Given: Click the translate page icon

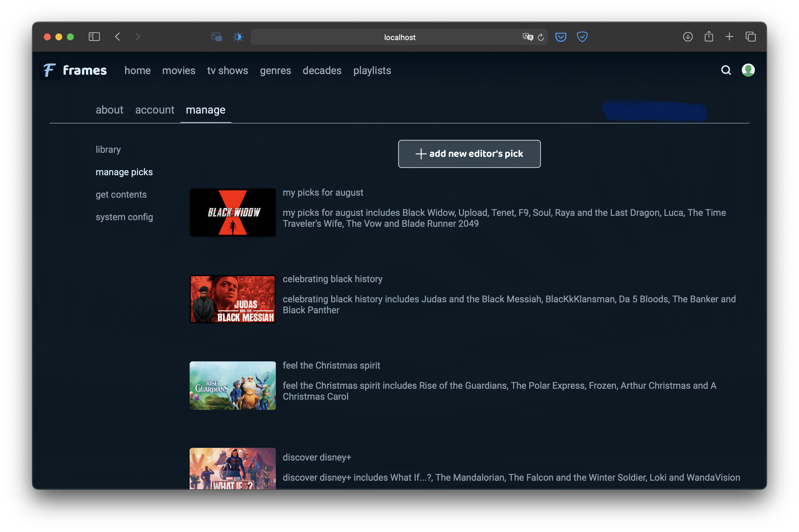Looking at the screenshot, I should (527, 37).
